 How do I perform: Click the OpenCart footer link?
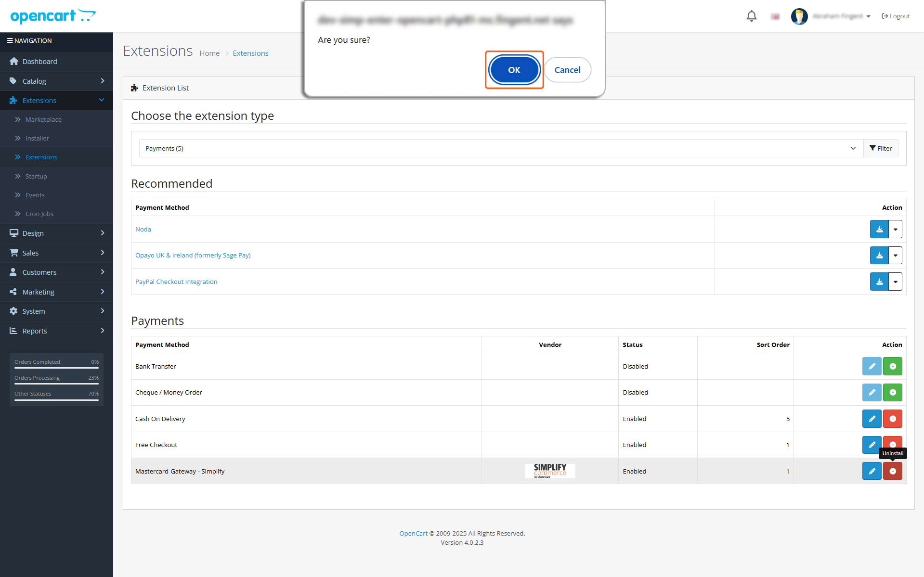[x=413, y=533]
